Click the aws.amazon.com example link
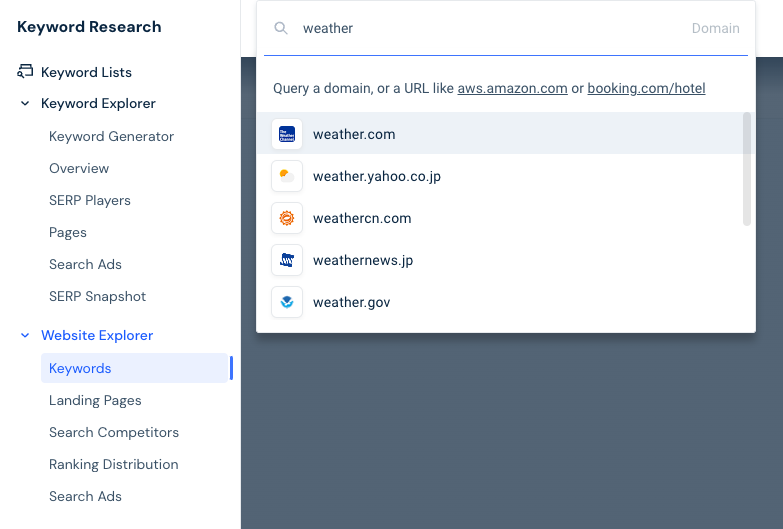This screenshot has width=783, height=529. (512, 88)
